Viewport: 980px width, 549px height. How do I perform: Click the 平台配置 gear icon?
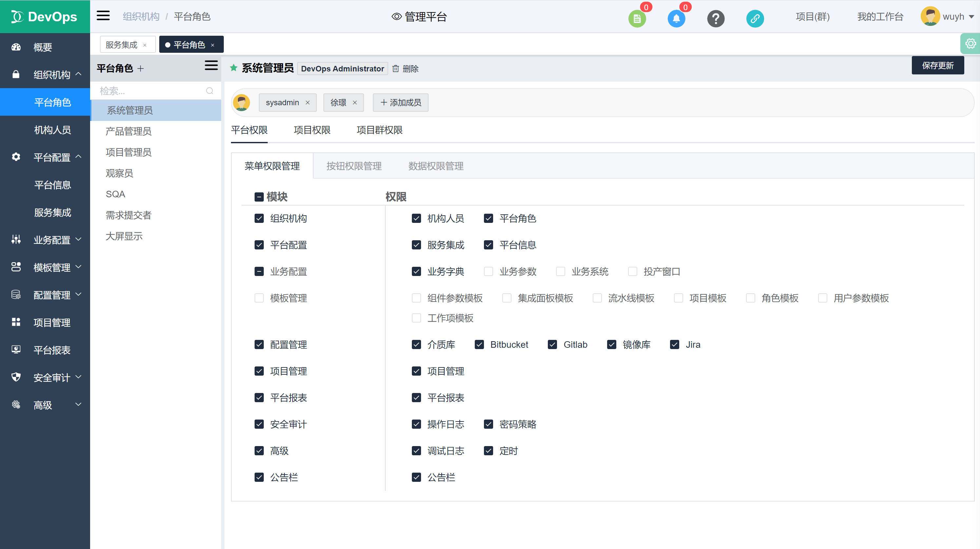click(16, 157)
